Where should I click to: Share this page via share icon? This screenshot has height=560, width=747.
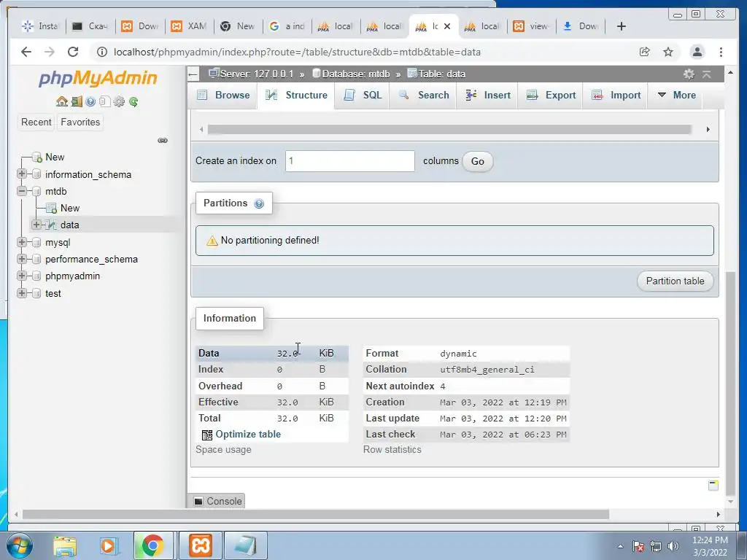tap(645, 52)
